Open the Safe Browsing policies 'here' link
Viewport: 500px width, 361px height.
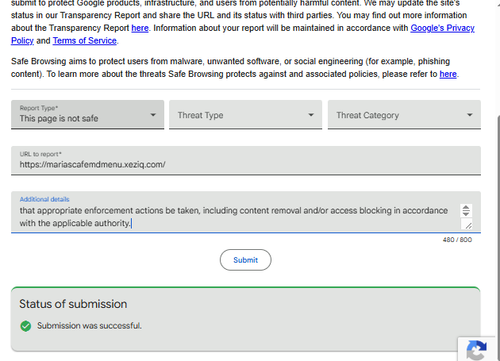click(x=448, y=74)
